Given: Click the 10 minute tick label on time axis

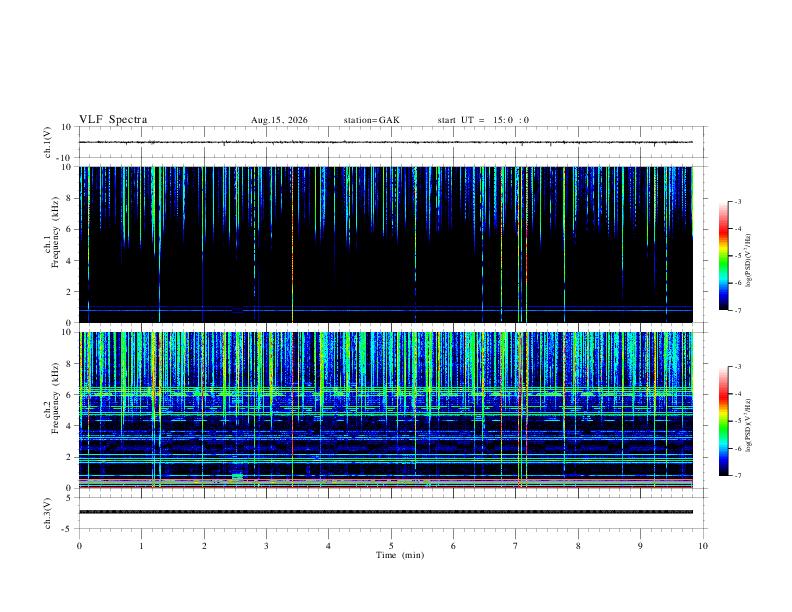Looking at the screenshot, I should (703, 546).
